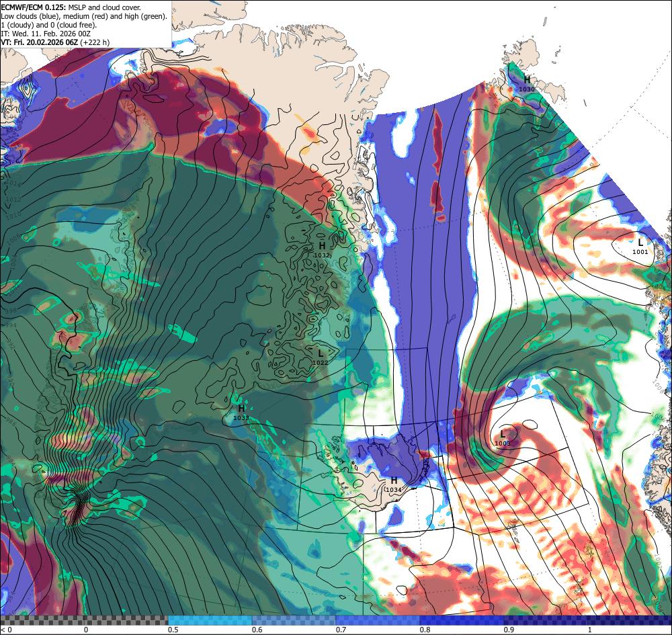Click the '0.5' color scale label

[x=173, y=630]
